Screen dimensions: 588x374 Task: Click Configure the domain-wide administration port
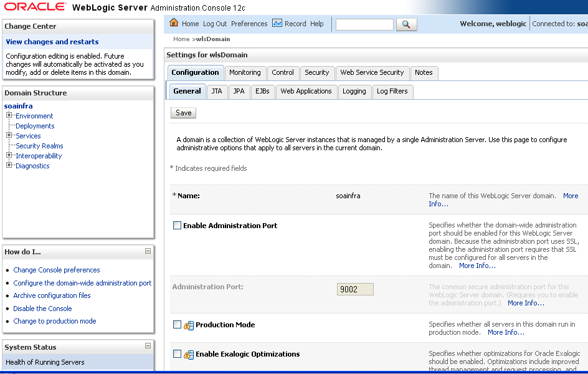[82, 283]
